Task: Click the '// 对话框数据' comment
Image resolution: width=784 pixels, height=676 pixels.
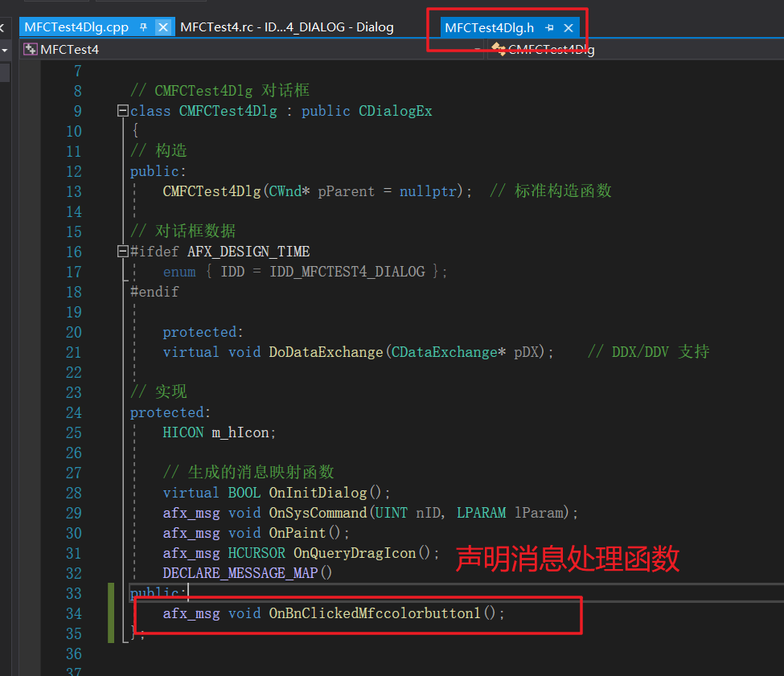Action: (183, 231)
